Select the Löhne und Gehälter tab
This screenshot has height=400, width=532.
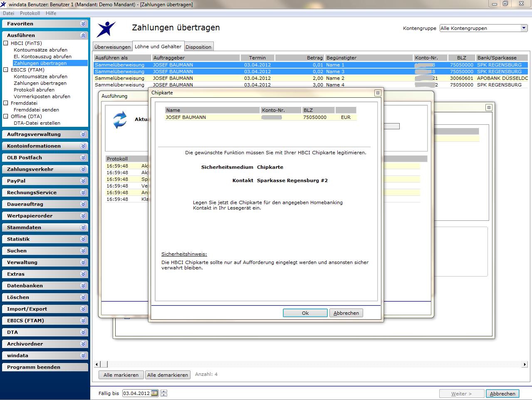[158, 47]
